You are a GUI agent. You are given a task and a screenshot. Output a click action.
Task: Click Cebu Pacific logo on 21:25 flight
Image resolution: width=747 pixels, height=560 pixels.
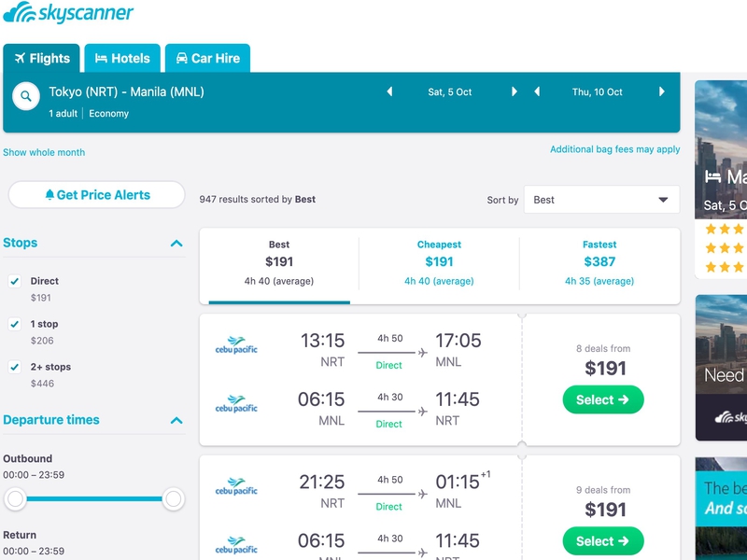pyautogui.click(x=236, y=486)
